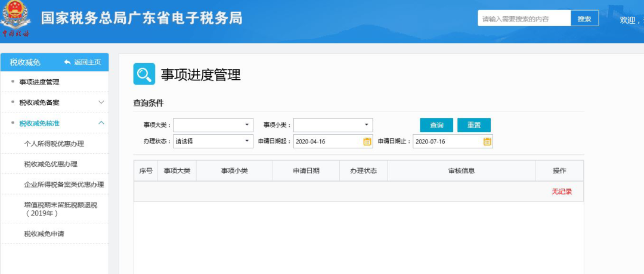
Task: Open 企业所得税备案类优惠办理 submenu item
Action: click(x=64, y=184)
